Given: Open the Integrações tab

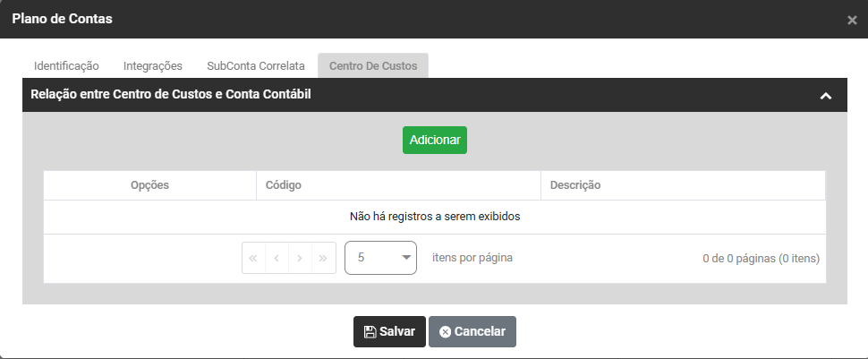Looking at the screenshot, I should [x=153, y=66].
